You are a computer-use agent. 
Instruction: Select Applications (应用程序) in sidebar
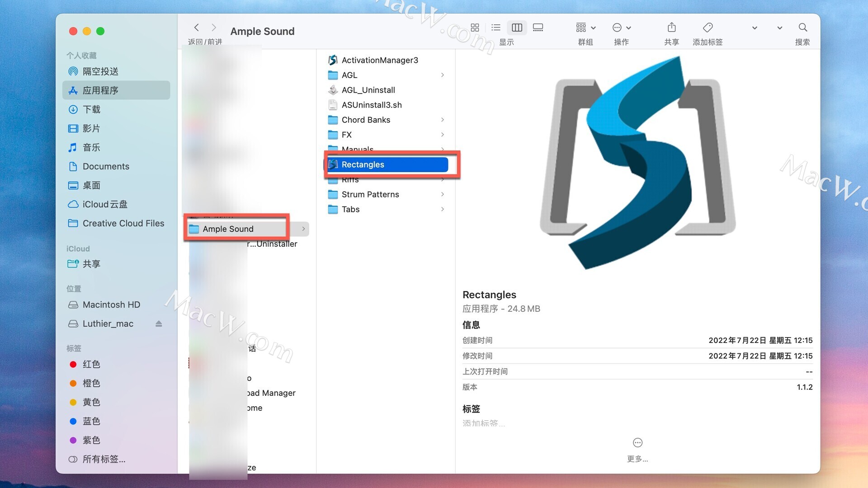click(x=116, y=90)
